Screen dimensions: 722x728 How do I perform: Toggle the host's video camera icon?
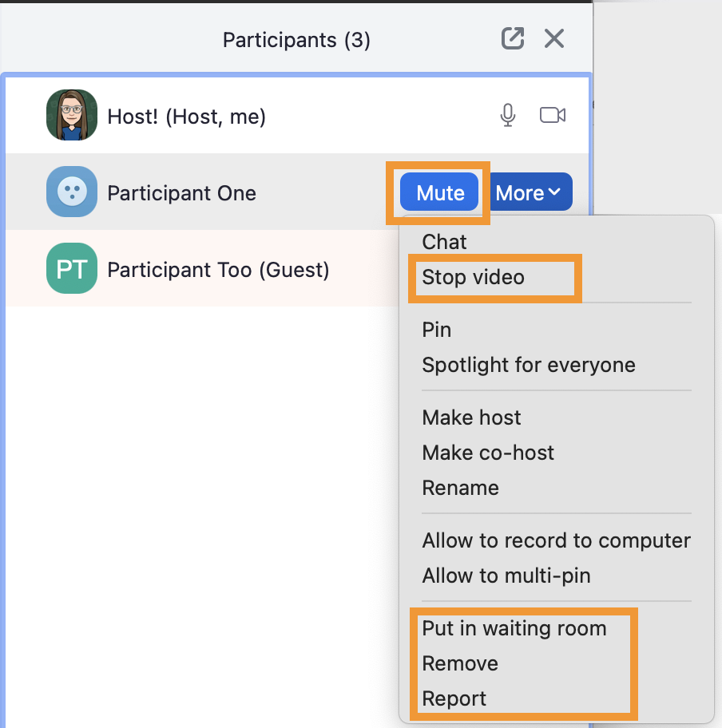pyautogui.click(x=553, y=116)
